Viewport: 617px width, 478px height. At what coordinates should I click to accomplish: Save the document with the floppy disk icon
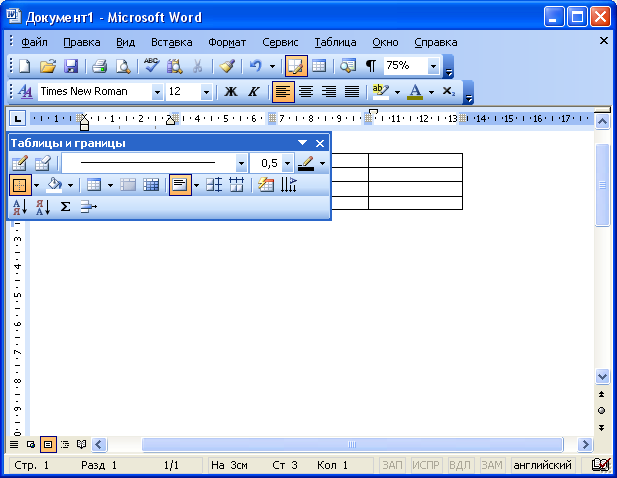pyautogui.click(x=71, y=66)
